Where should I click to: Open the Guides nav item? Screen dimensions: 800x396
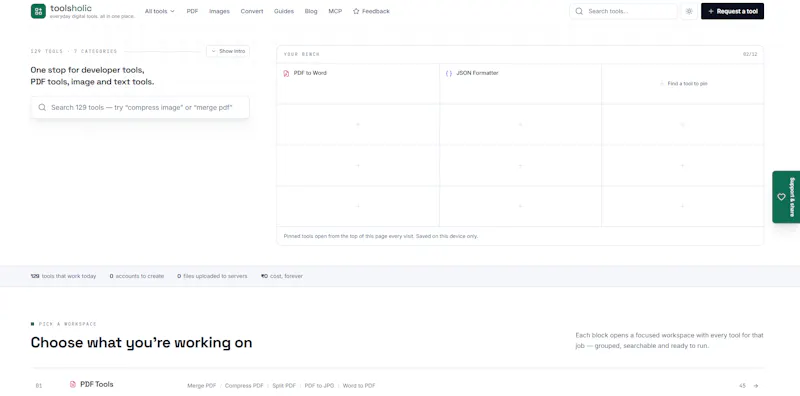tap(284, 11)
